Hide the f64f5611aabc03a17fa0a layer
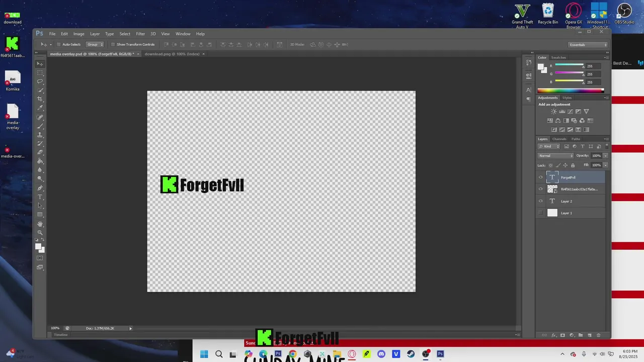This screenshot has height=362, width=644. tap(541, 189)
